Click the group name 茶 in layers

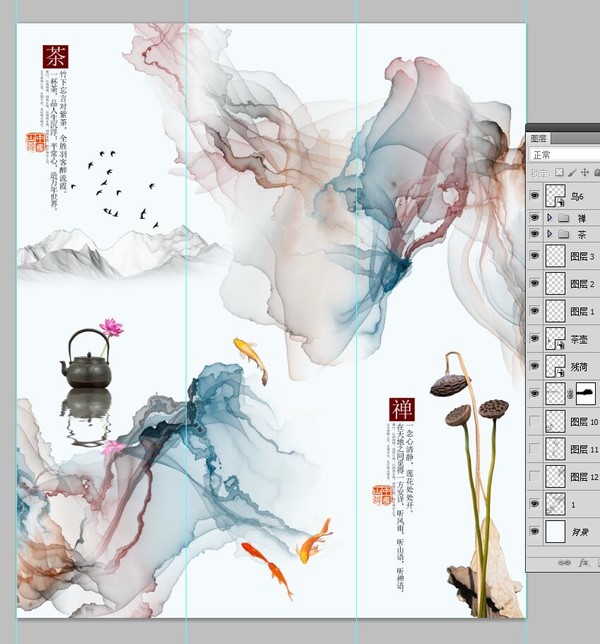(x=582, y=235)
